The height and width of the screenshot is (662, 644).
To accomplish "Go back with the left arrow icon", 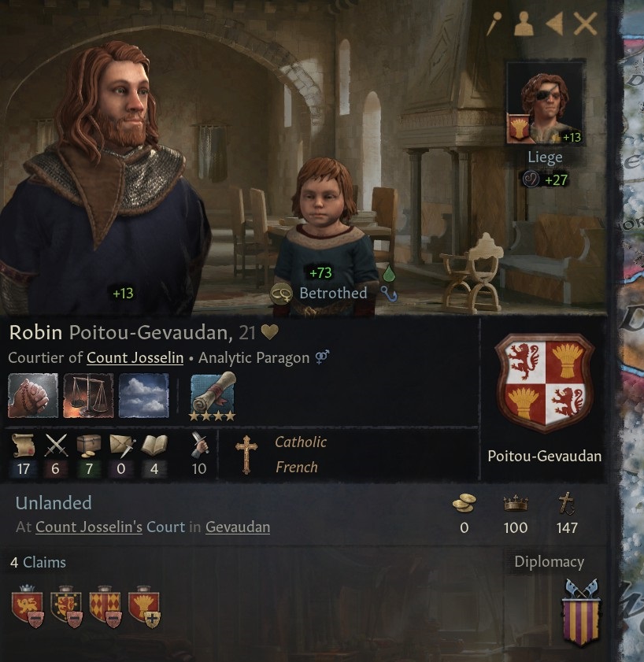I will coord(554,23).
